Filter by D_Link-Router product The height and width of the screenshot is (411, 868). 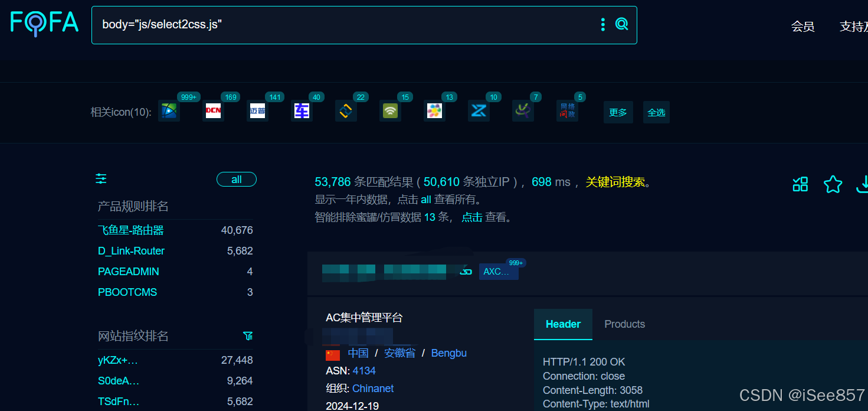pos(131,251)
